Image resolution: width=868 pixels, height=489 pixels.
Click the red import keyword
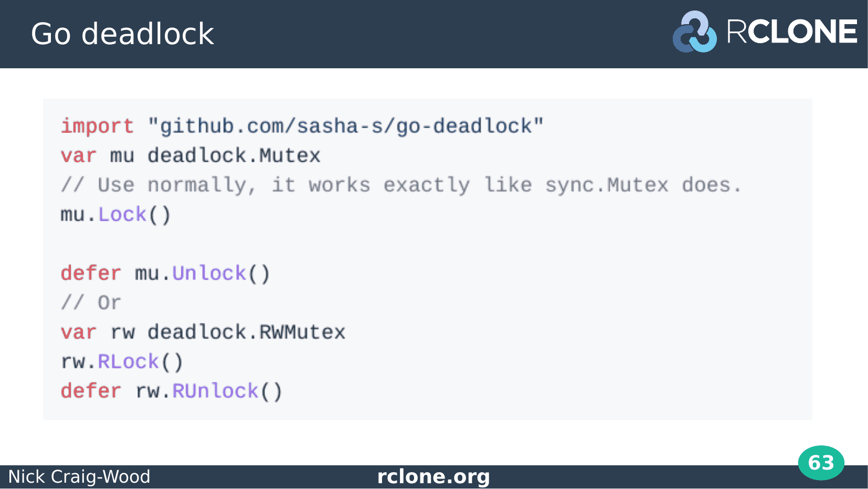(x=97, y=127)
